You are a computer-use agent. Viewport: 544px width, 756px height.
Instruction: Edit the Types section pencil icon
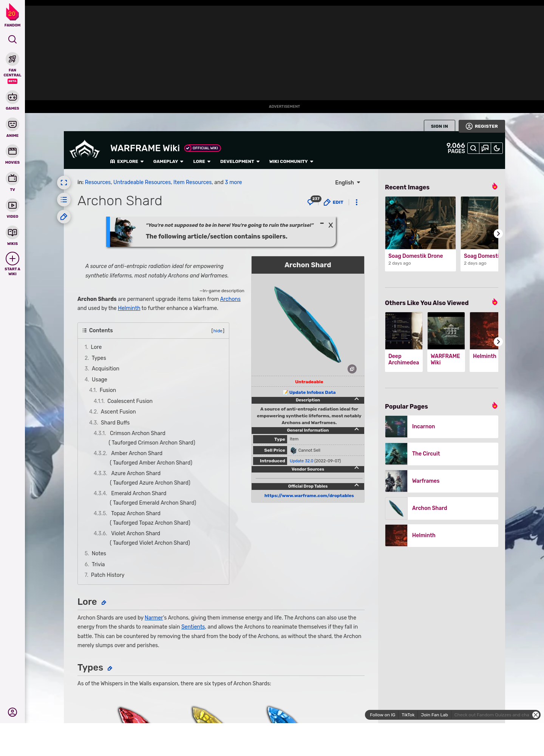110,668
